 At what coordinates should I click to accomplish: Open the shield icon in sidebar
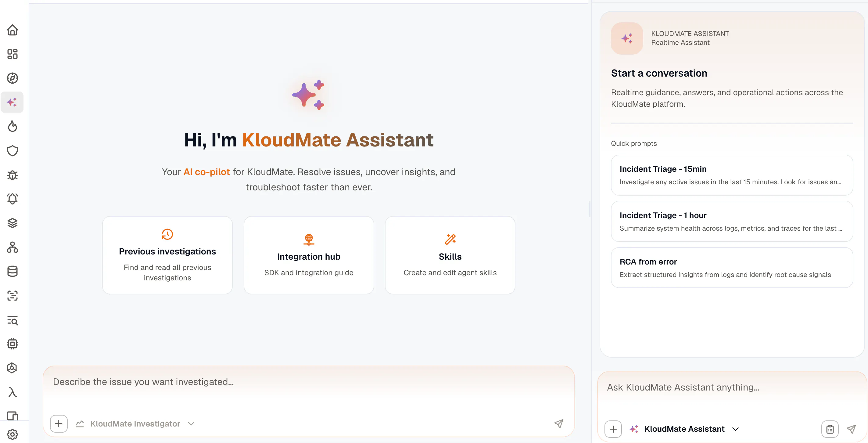13,150
